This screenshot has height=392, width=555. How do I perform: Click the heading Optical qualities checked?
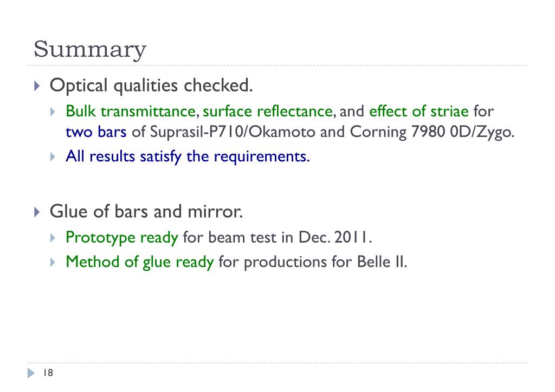[x=151, y=86]
